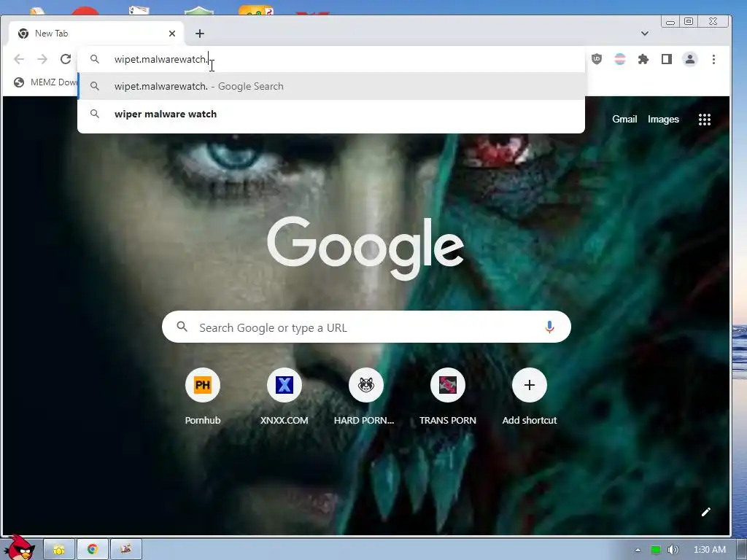Go back using the browser back arrow
747x560 pixels.
point(19,59)
